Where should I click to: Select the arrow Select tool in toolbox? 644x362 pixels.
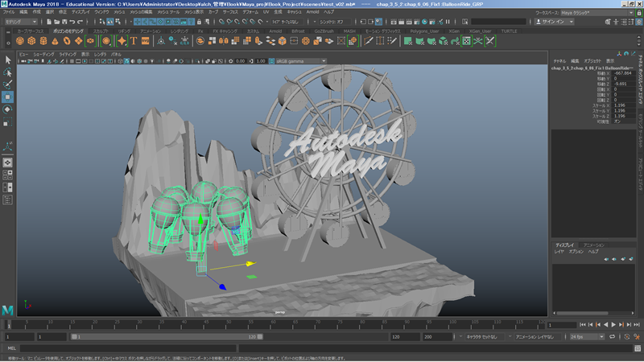tap(7, 60)
